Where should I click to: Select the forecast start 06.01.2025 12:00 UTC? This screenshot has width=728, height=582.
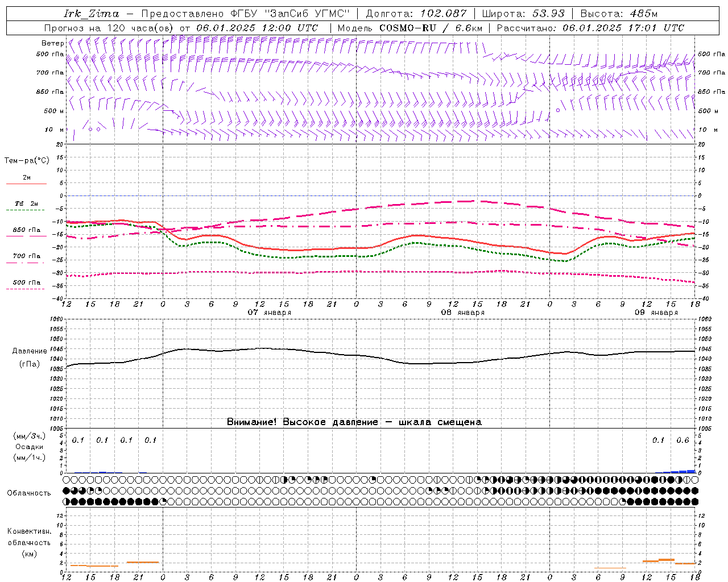257,28
